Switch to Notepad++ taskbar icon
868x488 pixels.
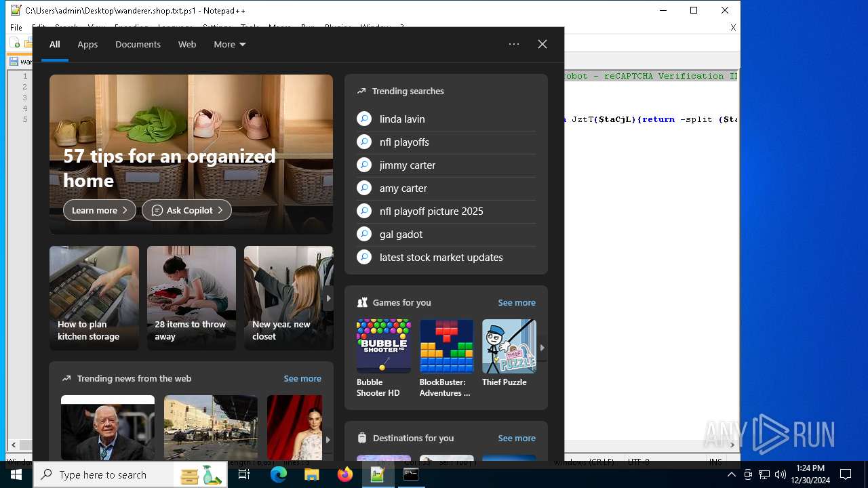(x=378, y=474)
